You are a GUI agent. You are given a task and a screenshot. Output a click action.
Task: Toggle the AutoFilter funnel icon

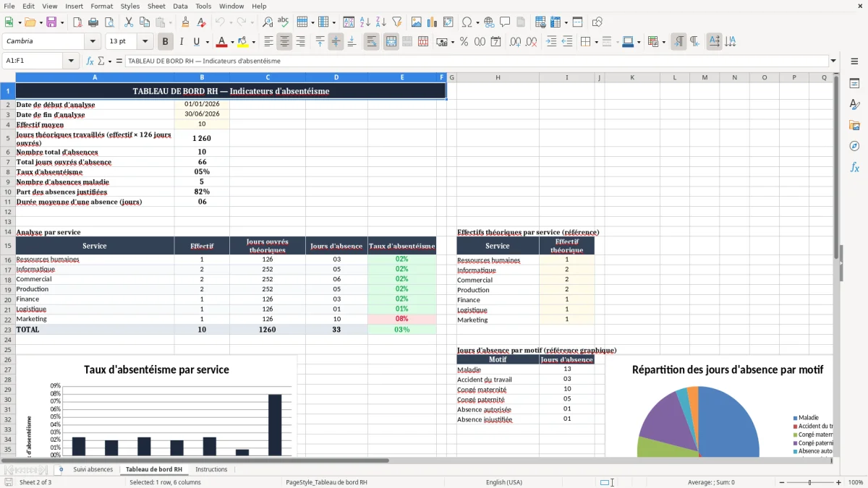point(396,22)
